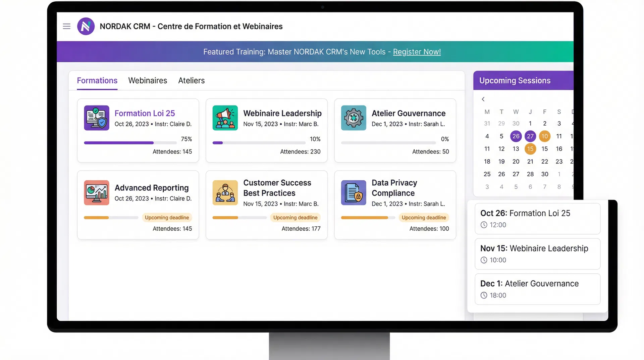Switch to the Webinaires tab

pos(148,81)
